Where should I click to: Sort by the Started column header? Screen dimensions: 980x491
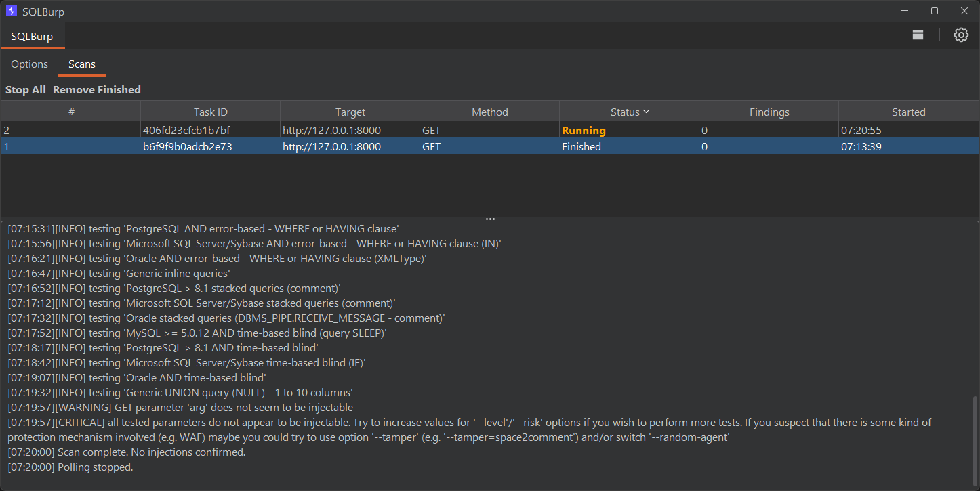[909, 112]
